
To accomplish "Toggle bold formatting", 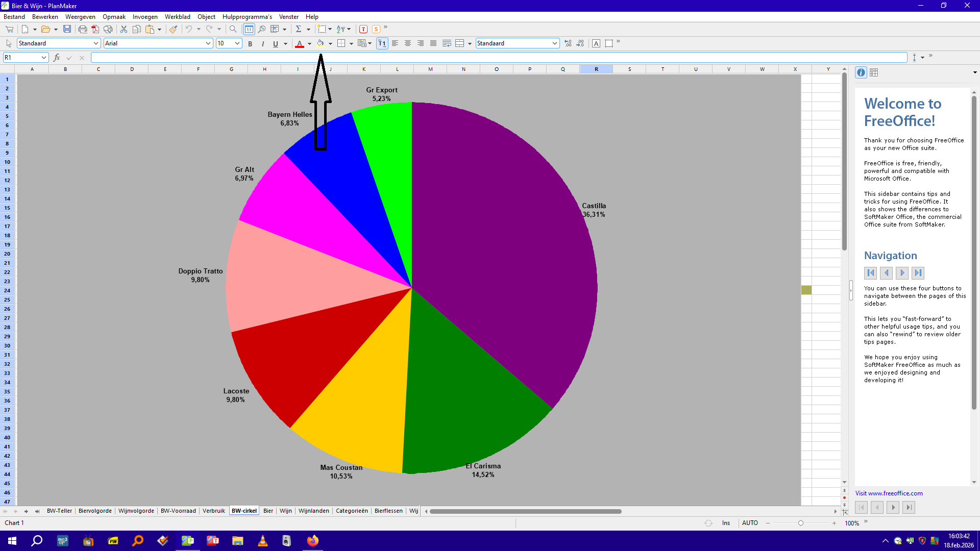I will pyautogui.click(x=250, y=44).
